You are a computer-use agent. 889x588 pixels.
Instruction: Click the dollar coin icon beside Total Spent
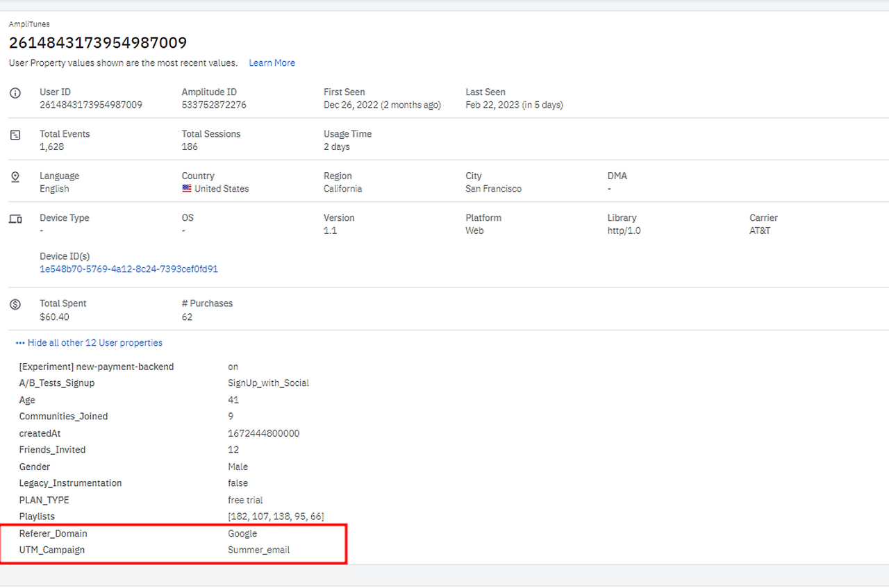pos(15,304)
